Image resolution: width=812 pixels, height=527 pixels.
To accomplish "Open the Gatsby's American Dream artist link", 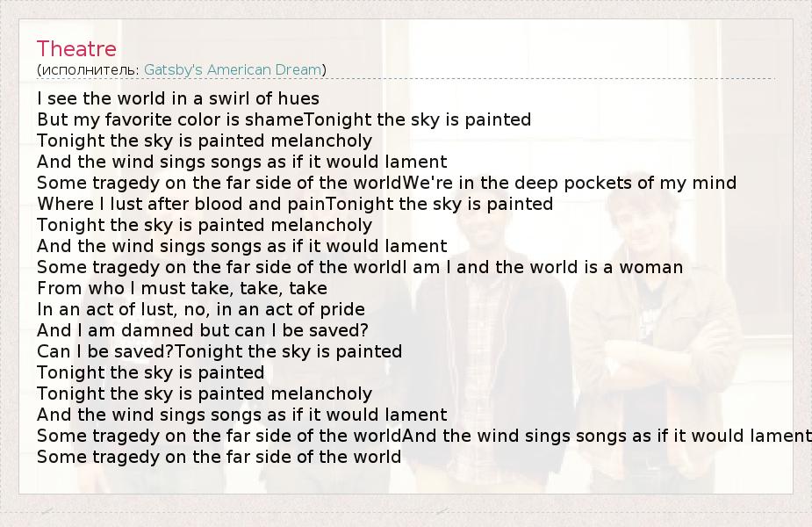I will tap(233, 69).
